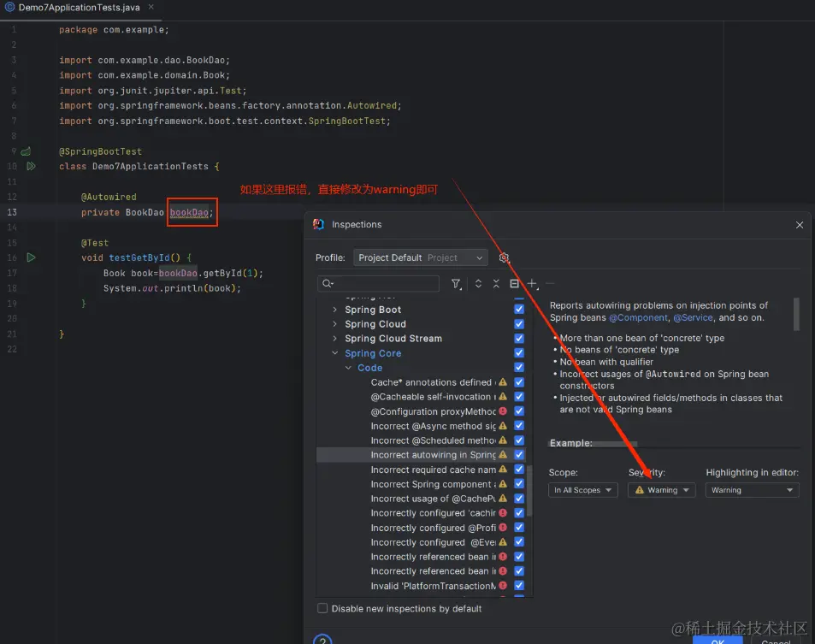Open the Profile 'Project Default' dropdown

pyautogui.click(x=421, y=257)
